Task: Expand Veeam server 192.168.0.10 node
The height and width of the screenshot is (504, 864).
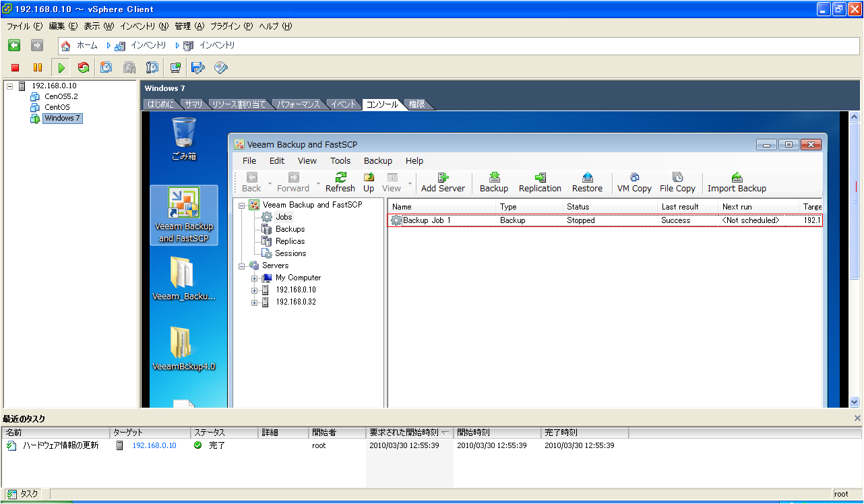Action: [x=255, y=290]
